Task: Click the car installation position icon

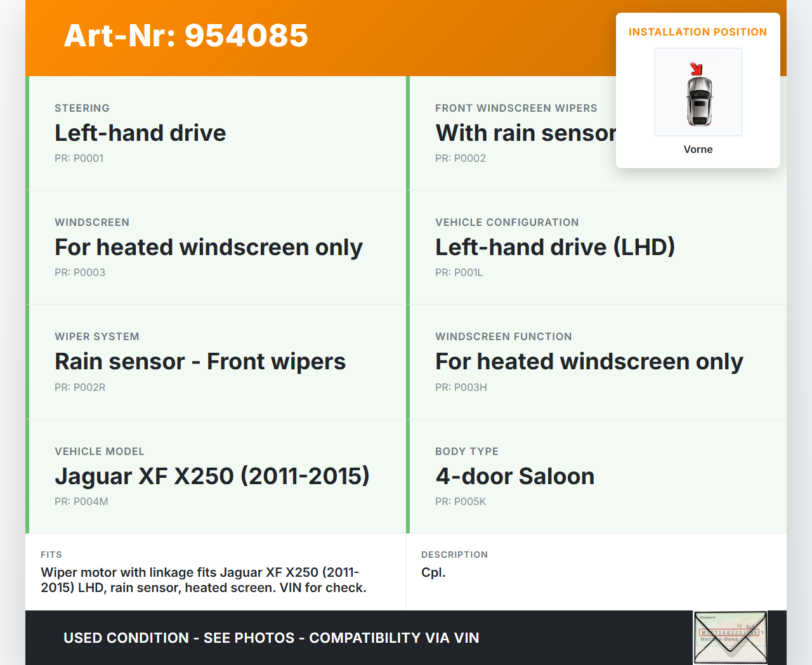Action: (x=698, y=93)
